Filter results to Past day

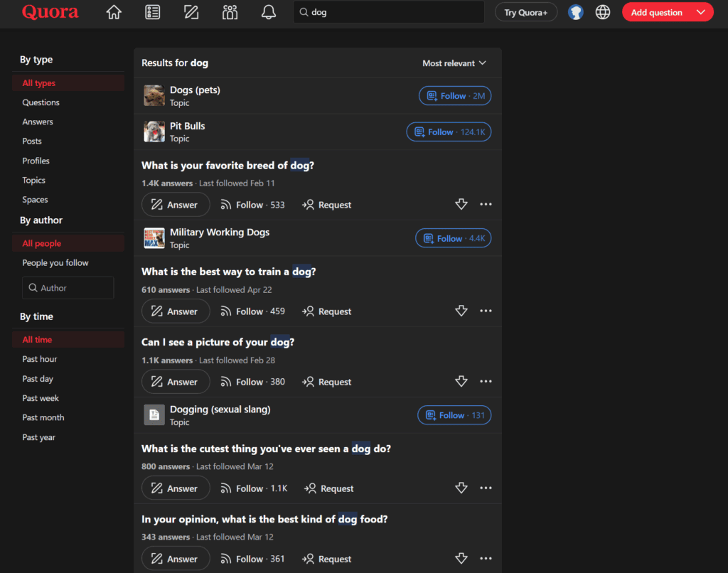(68, 379)
